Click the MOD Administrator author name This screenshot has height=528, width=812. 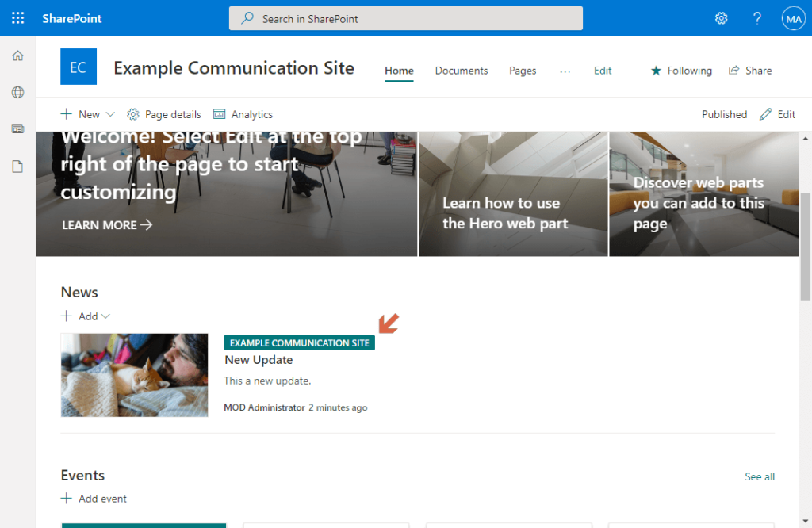264,407
